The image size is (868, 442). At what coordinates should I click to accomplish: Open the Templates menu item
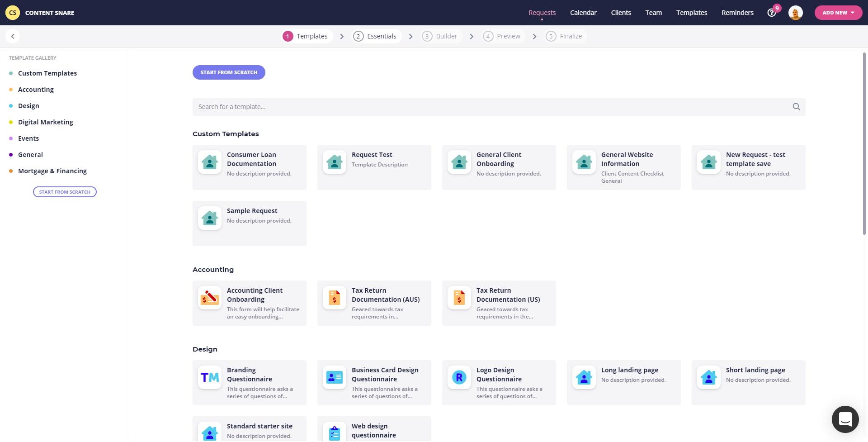tap(692, 13)
